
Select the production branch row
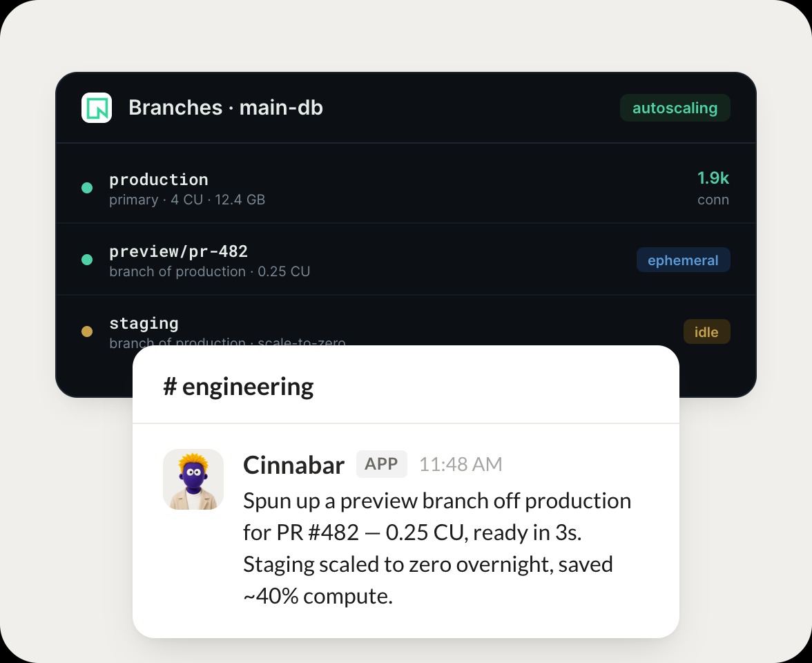[x=406, y=188]
